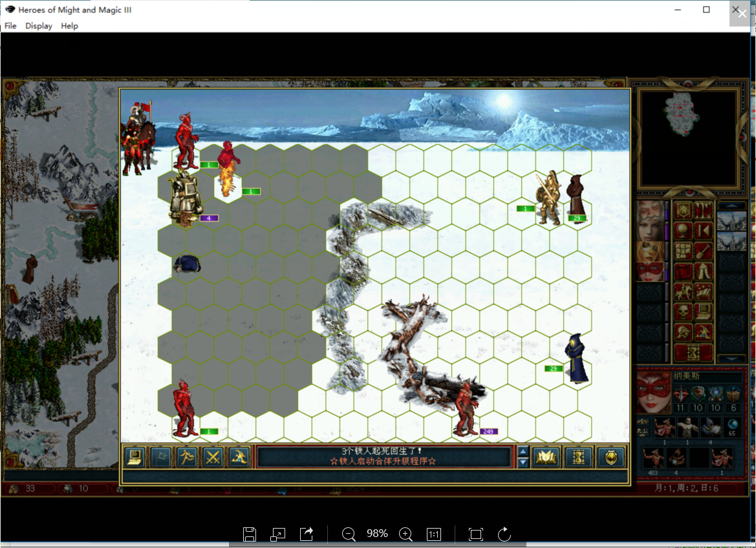
Task: Click the share icon in viewer toolbar
Action: 307,534
